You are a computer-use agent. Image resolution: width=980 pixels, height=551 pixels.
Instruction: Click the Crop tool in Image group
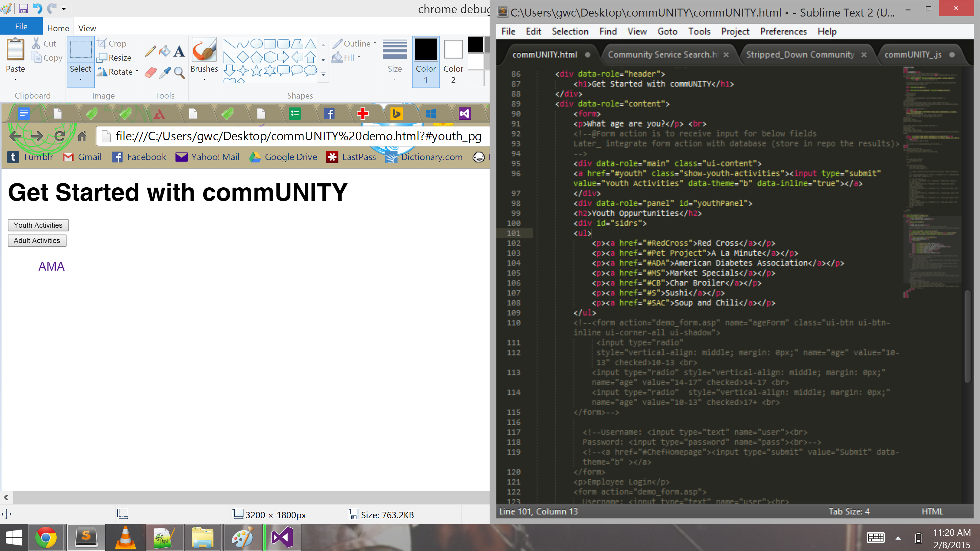tap(112, 43)
